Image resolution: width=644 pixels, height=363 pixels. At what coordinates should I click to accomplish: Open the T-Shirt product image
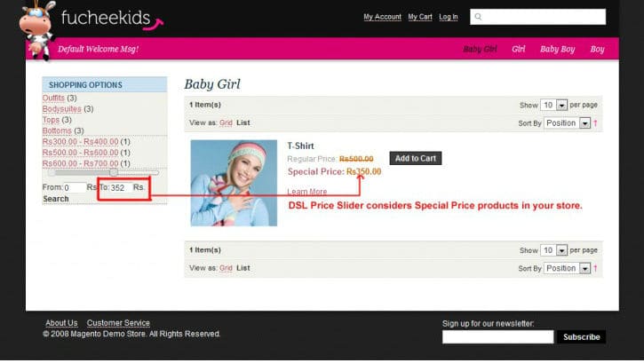point(234,183)
